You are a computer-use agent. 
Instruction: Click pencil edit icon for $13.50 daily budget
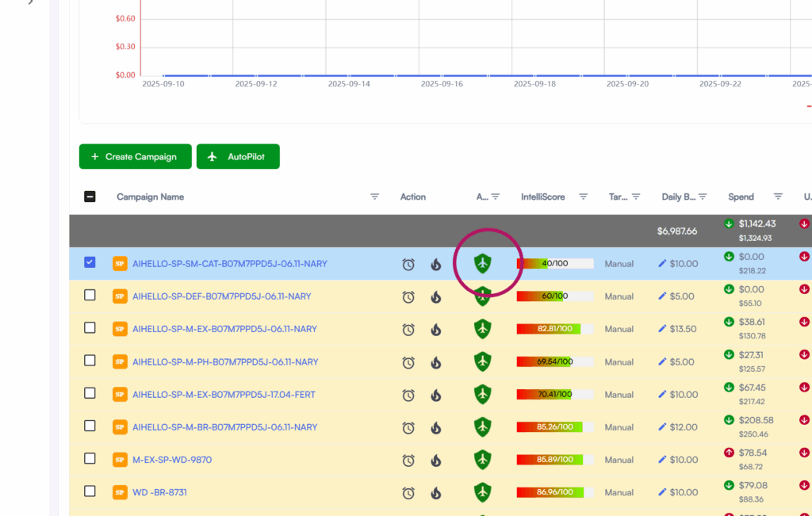coord(662,329)
